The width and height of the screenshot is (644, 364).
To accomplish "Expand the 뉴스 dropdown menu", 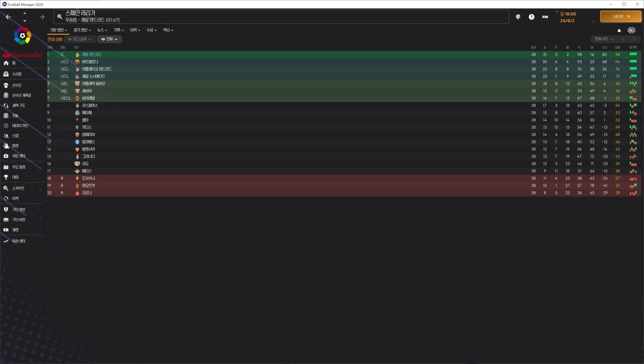I will click(103, 30).
